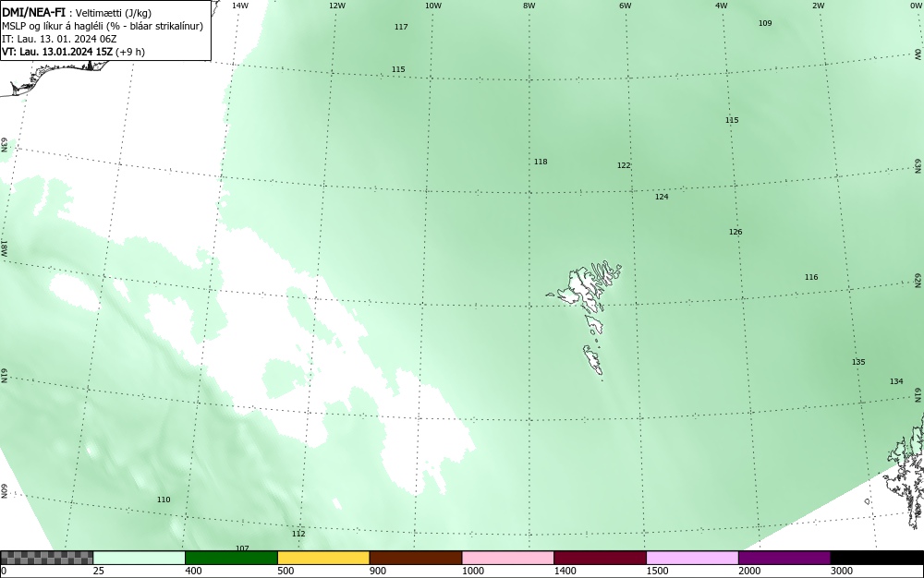
Task: Click the IT: Lau. 13. 01. 2024 06Z line
Action: coord(59,39)
